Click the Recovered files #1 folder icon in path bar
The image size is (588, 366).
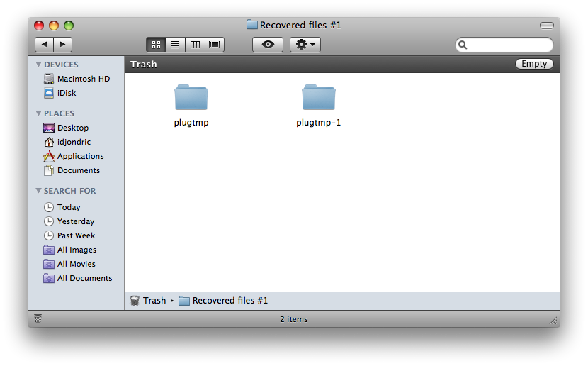coord(183,301)
